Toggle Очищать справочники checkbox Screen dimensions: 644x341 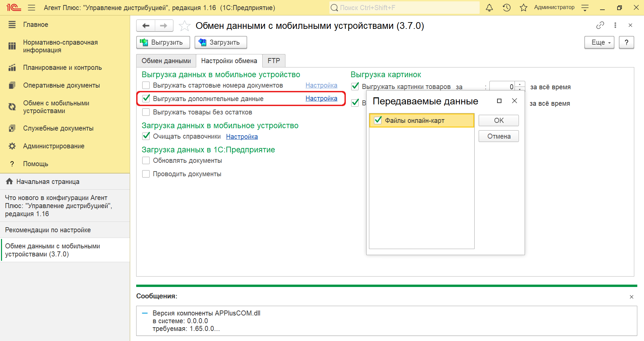(x=146, y=136)
